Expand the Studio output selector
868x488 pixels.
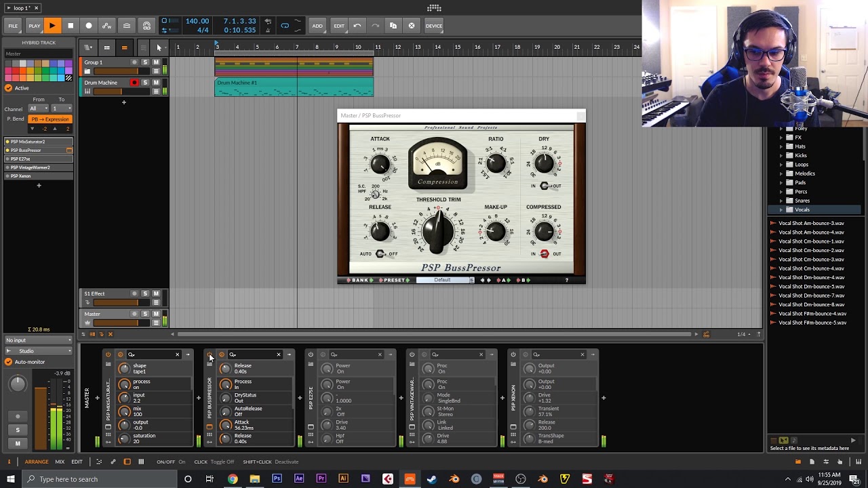click(38, 351)
